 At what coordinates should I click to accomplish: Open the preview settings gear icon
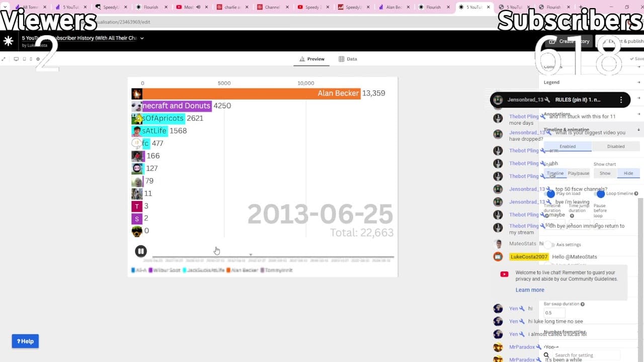click(x=38, y=59)
